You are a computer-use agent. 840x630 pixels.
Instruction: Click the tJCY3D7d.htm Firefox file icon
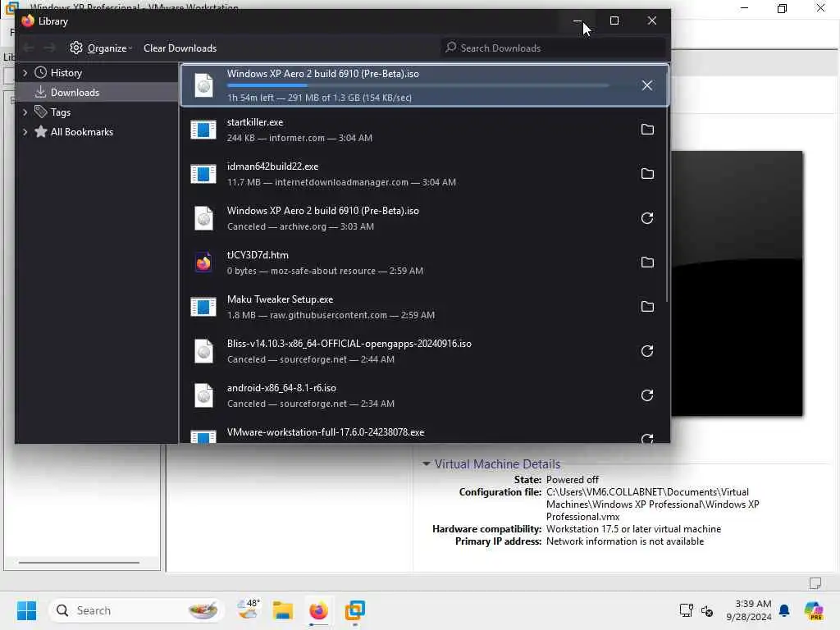(203, 262)
